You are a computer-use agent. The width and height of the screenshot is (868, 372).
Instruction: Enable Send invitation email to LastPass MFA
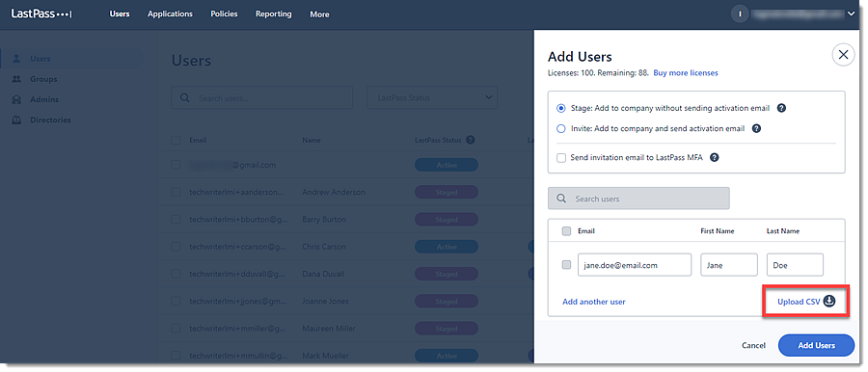[x=561, y=158]
